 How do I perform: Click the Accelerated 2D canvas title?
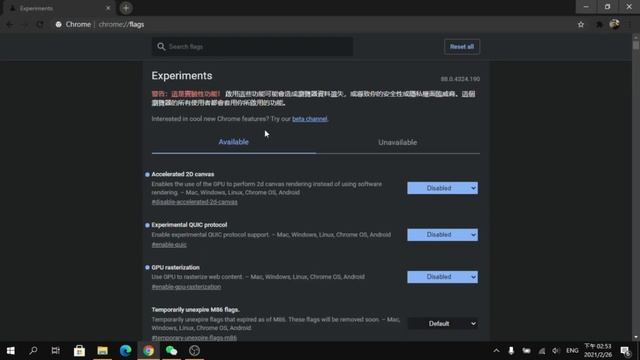(x=182, y=174)
